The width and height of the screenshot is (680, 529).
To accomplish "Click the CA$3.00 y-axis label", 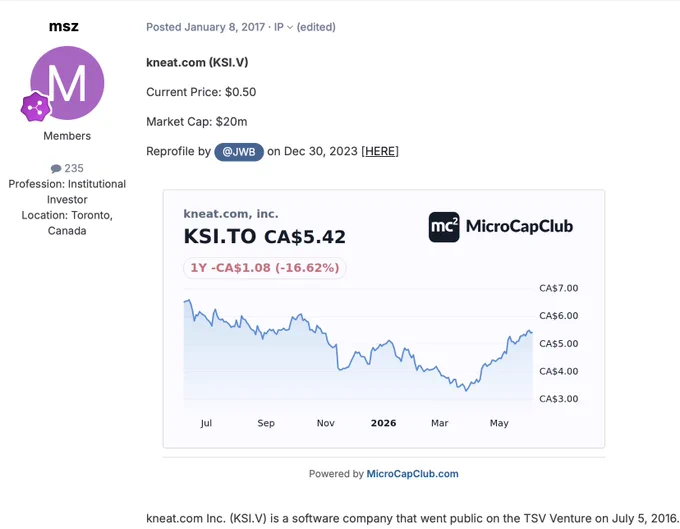I will click(559, 399).
